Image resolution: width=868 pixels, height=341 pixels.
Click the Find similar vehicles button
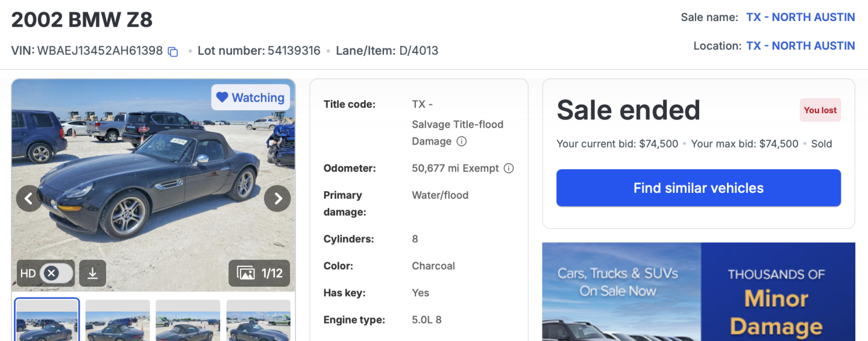point(699,188)
